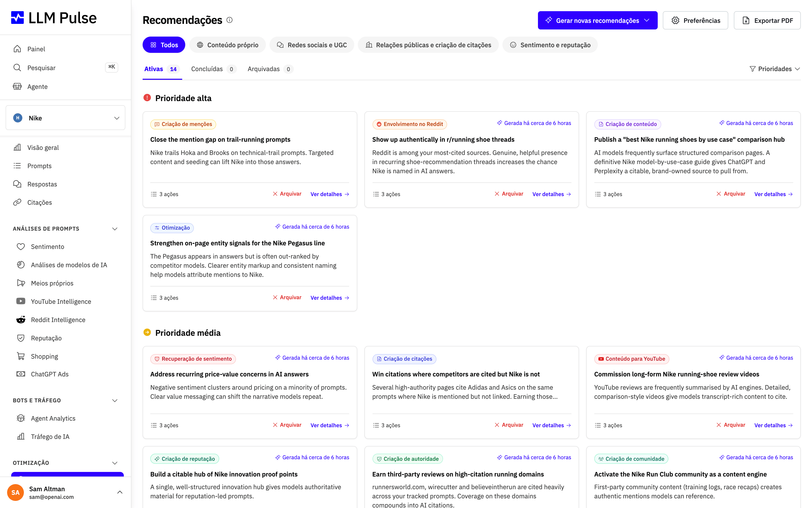
Task: Open Agent Analytics bug icon
Action: pos(21,418)
